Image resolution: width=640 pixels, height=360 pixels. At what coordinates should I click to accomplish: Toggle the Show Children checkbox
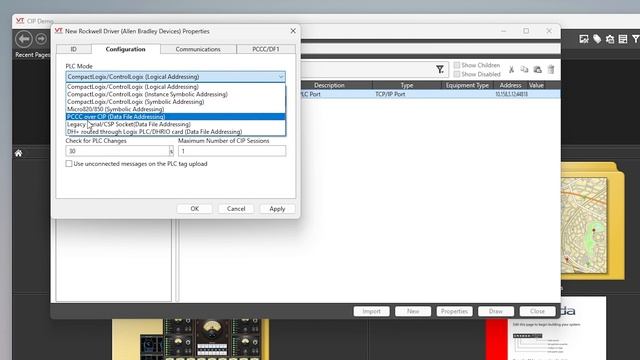[457, 65]
